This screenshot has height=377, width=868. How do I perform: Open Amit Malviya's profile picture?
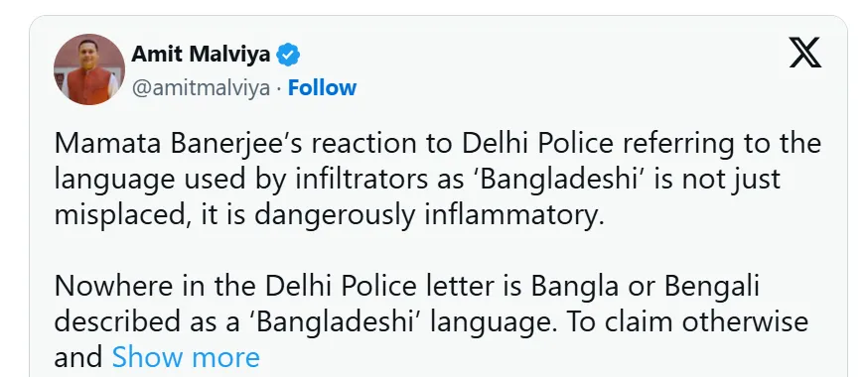coord(89,69)
